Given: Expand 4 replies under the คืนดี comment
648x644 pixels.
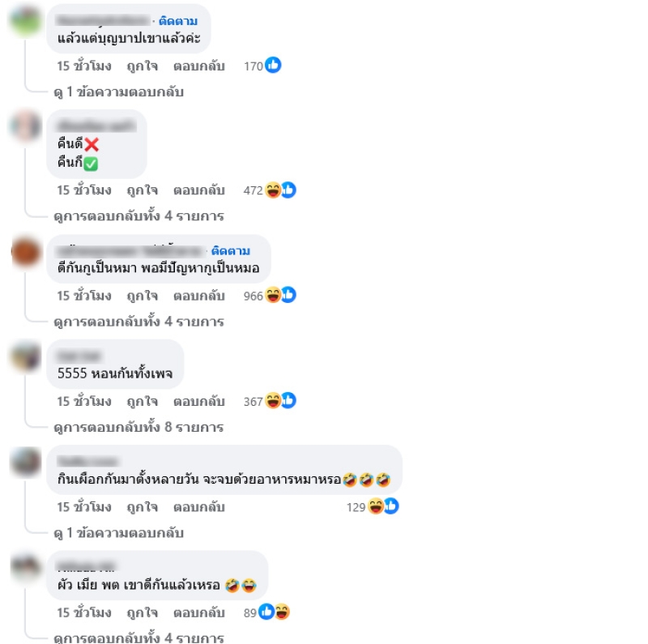Looking at the screenshot, I should point(139,215).
